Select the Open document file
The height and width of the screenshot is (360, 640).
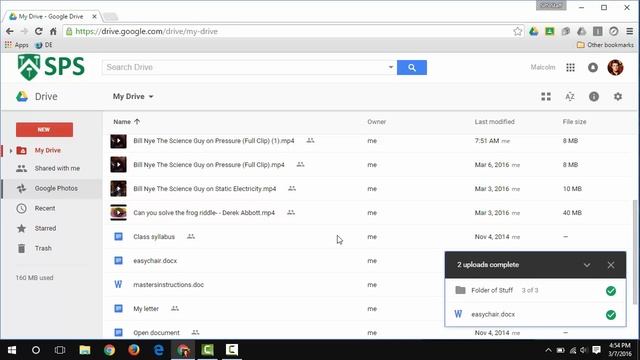click(156, 333)
